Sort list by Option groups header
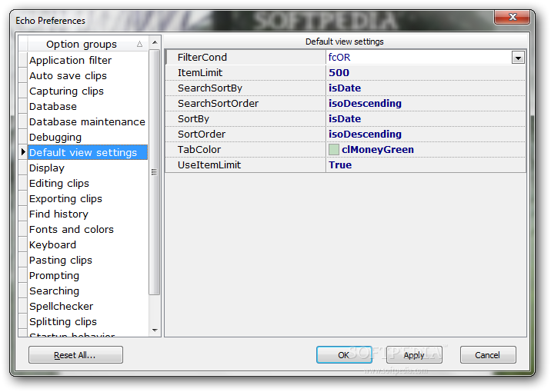551x392 pixels. tap(88, 45)
